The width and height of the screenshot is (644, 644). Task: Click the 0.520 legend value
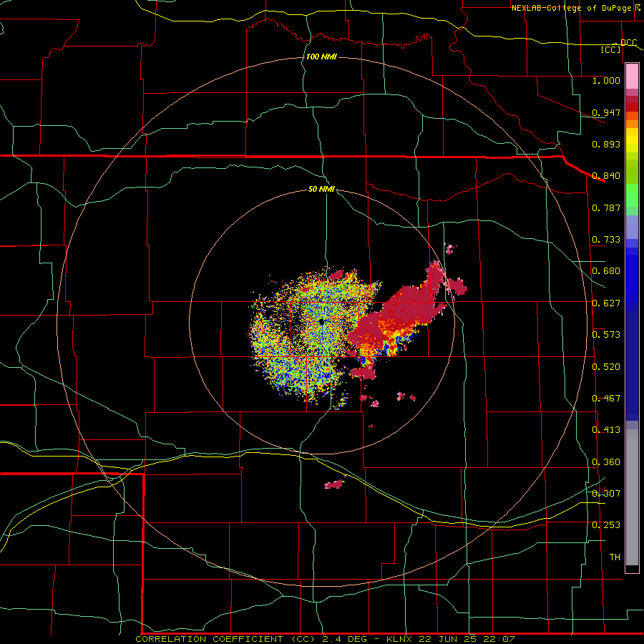[x=606, y=366]
